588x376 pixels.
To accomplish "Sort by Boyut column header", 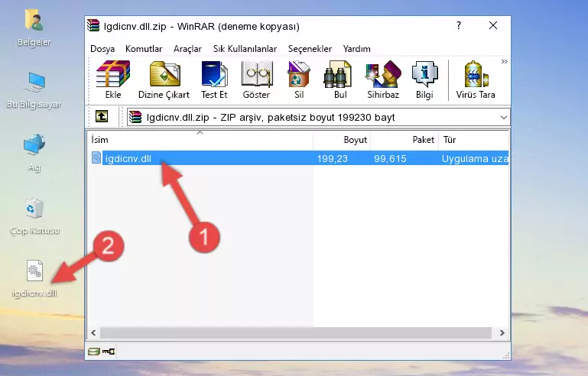I will (342, 140).
